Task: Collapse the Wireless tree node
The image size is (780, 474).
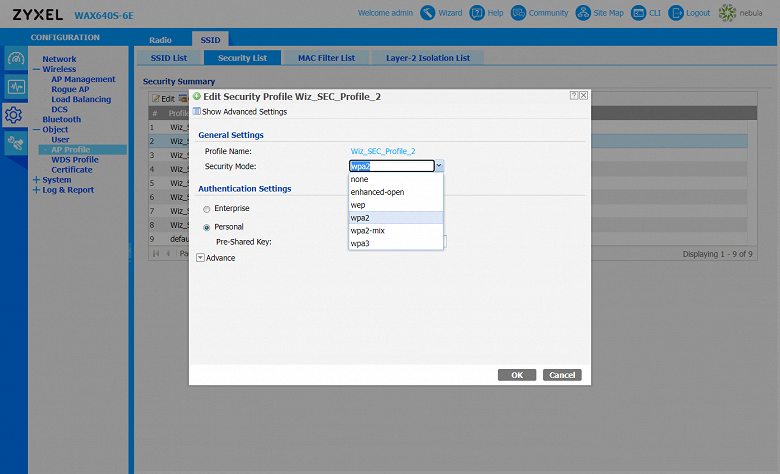Action: click(36, 70)
